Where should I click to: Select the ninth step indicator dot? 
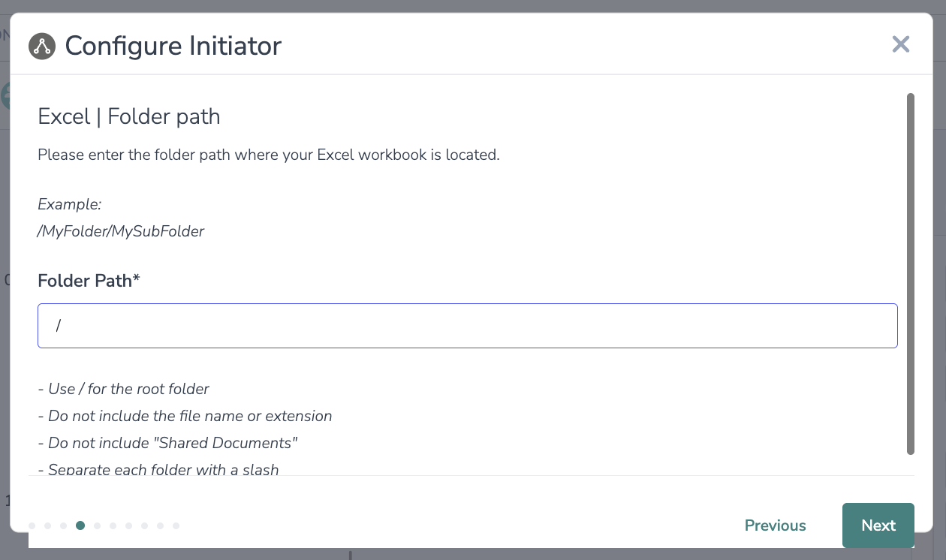pyautogui.click(x=160, y=525)
